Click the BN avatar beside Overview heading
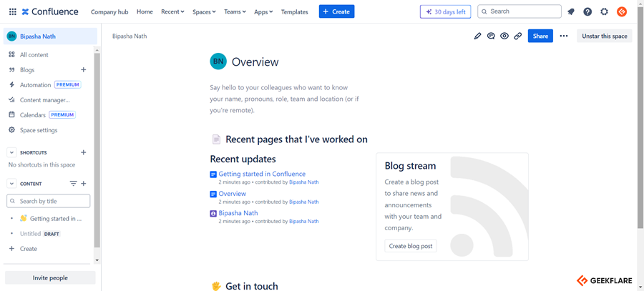The height and width of the screenshot is (291, 644). click(x=218, y=61)
